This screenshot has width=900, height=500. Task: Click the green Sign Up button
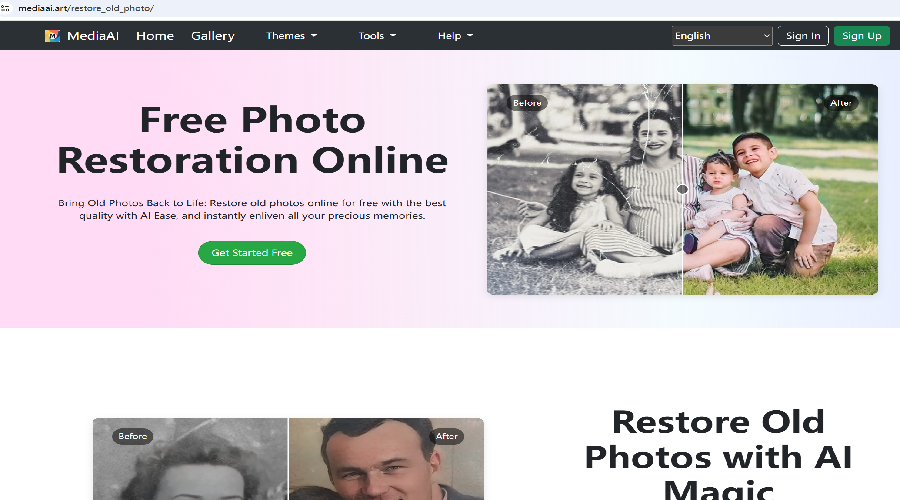coord(862,36)
